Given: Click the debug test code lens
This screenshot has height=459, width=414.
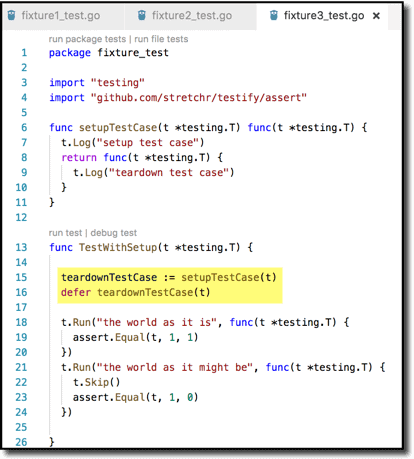Looking at the screenshot, I should 114,233.
